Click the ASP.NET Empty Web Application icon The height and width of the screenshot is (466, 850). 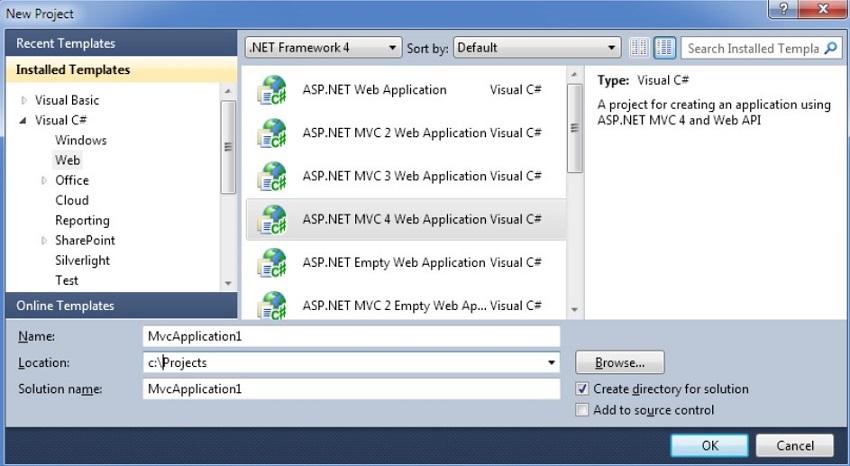pos(272,263)
